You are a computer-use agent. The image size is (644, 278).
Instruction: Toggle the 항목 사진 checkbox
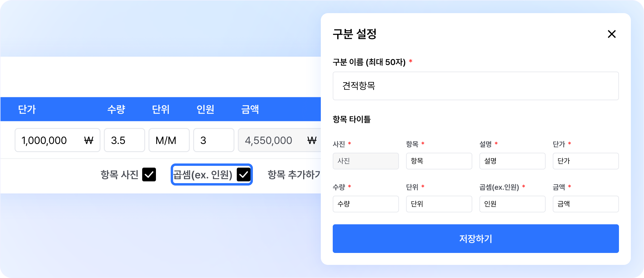pos(149,174)
